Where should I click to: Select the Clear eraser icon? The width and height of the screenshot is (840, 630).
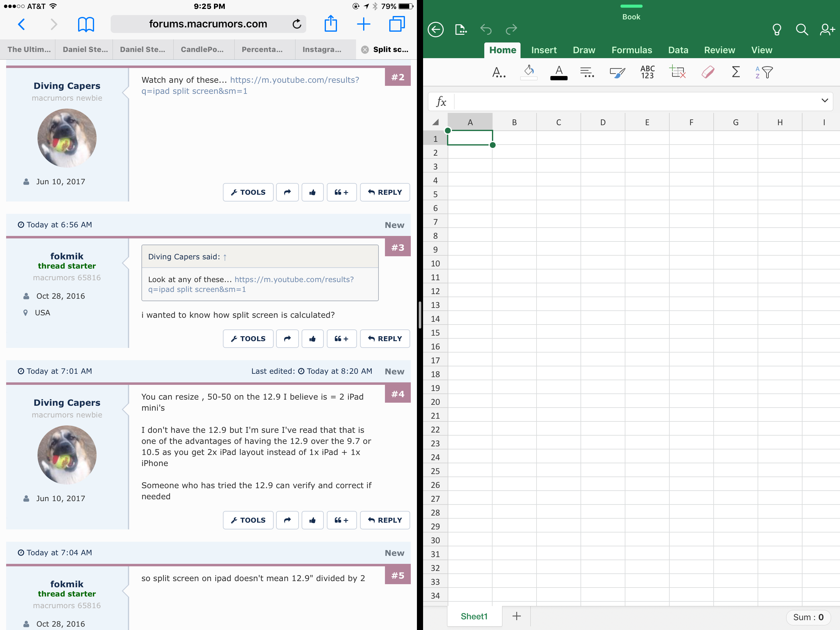click(707, 72)
